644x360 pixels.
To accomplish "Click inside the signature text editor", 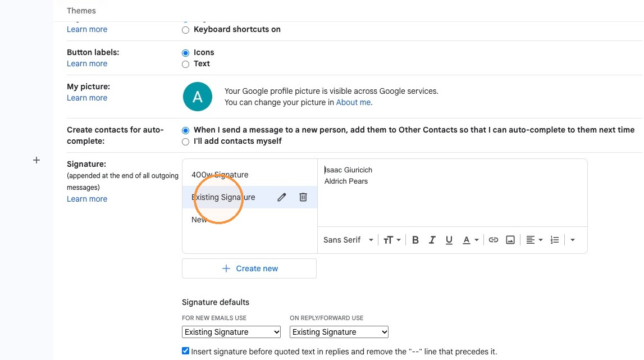I will tap(452, 193).
